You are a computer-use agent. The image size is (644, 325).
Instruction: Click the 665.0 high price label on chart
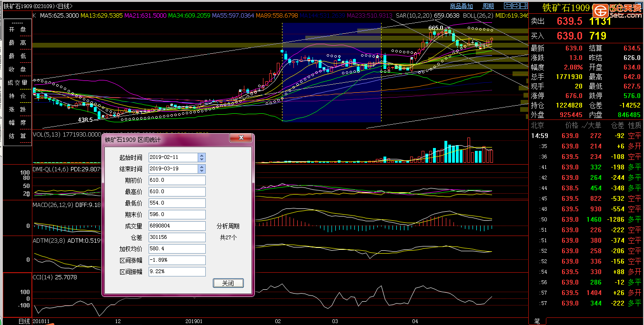(x=435, y=28)
